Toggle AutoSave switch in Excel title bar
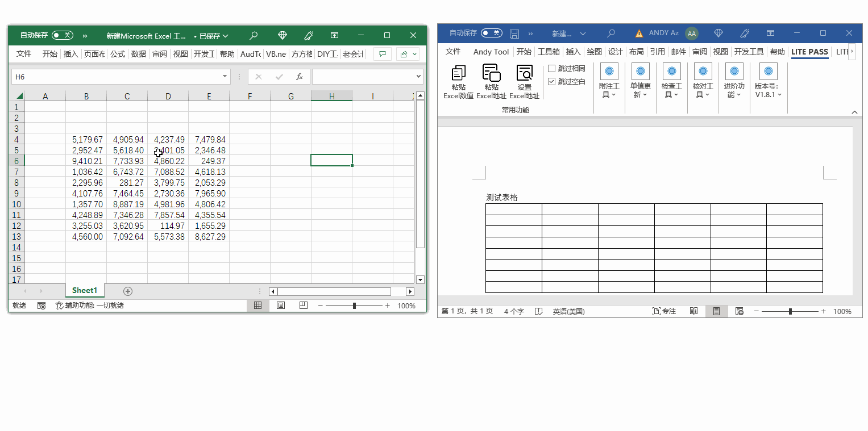 [63, 35]
